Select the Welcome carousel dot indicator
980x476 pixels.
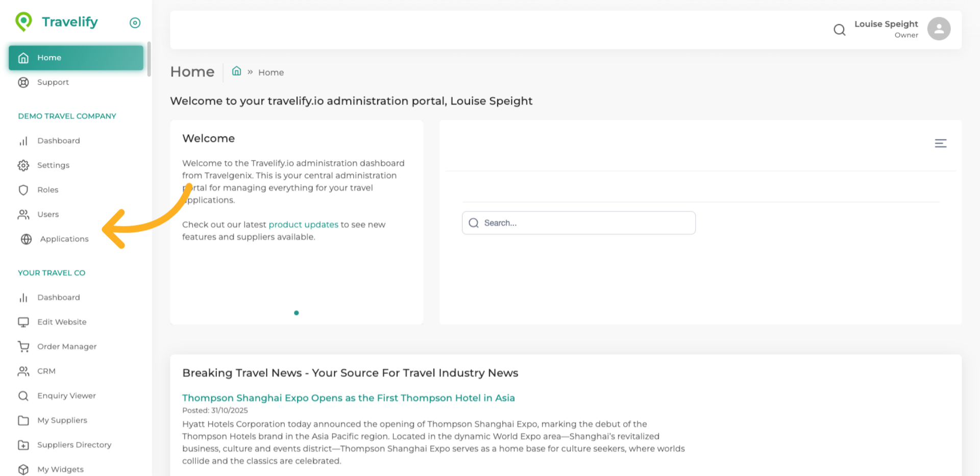pos(296,313)
